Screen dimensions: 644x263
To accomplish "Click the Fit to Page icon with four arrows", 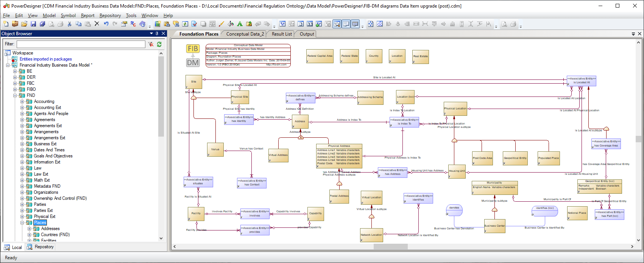I will pyautogui.click(x=371, y=24).
